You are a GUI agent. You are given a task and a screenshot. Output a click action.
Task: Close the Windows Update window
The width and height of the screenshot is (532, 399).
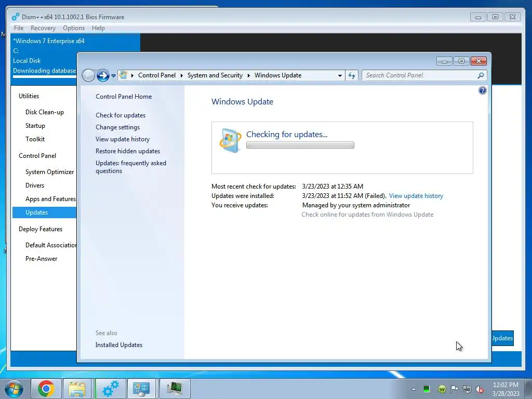point(478,61)
